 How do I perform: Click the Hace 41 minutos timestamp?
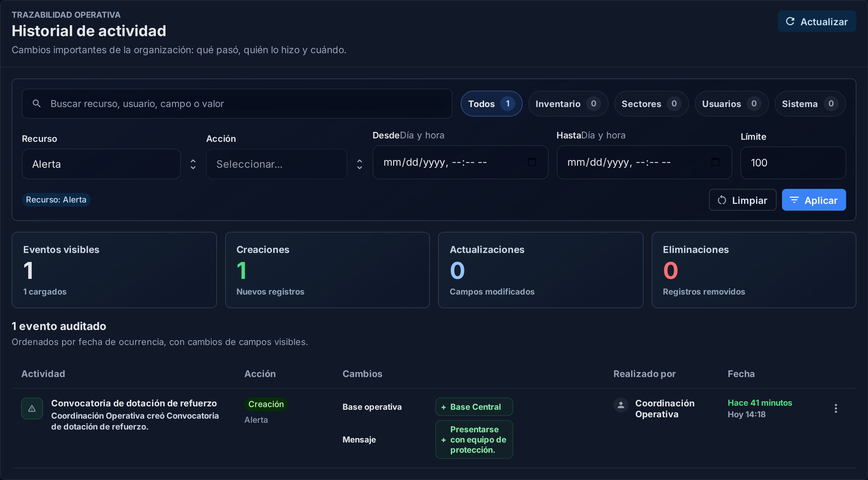pos(760,403)
